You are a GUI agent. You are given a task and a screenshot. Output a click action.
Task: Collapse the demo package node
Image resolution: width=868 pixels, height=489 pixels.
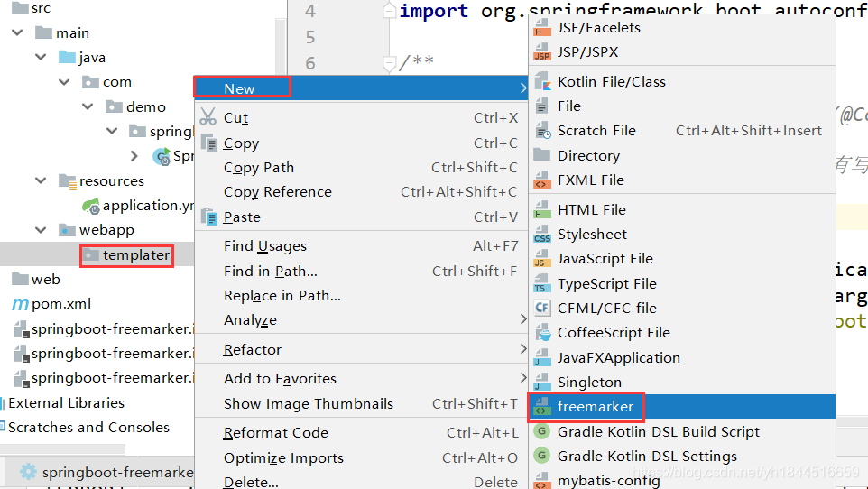(88, 106)
